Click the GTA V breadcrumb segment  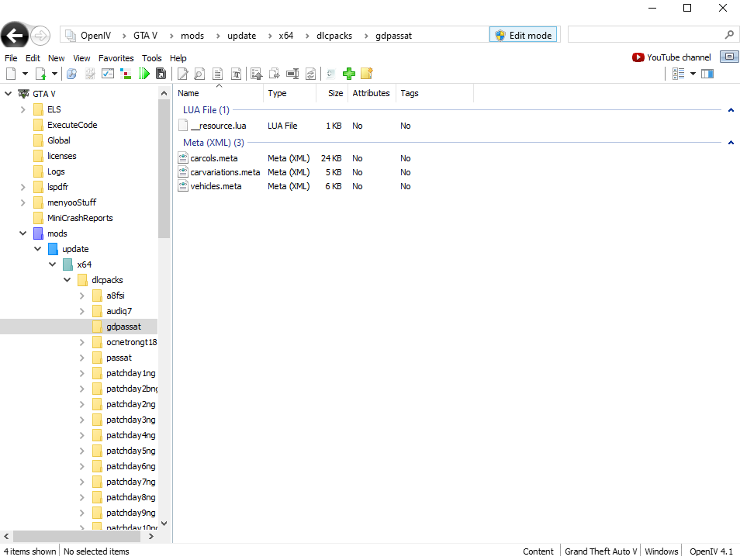coord(145,36)
